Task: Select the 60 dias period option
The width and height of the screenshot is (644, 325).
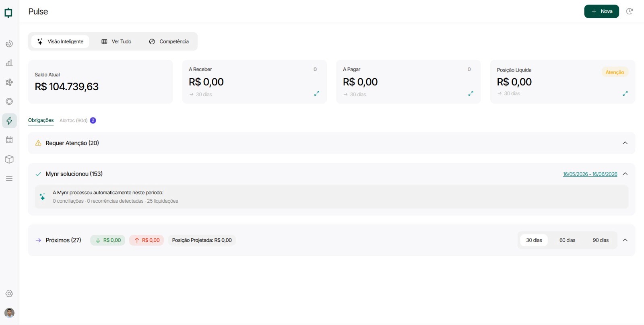Action: tap(567, 240)
